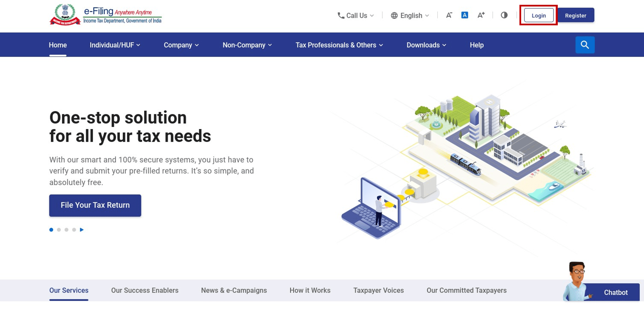Click the Login button
Image resolution: width=644 pixels, height=309 pixels.
point(538,15)
